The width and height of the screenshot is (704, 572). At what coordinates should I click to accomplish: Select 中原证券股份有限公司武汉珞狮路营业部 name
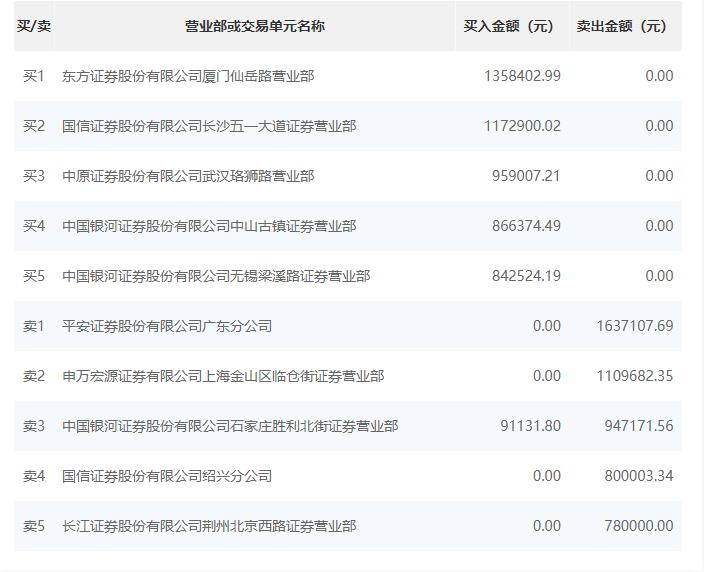(x=188, y=176)
